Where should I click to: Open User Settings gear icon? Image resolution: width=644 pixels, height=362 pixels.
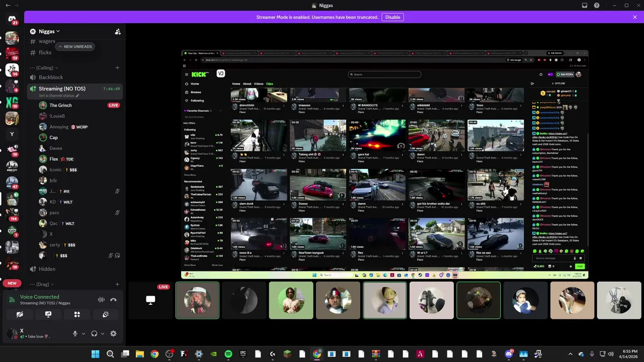point(113,333)
